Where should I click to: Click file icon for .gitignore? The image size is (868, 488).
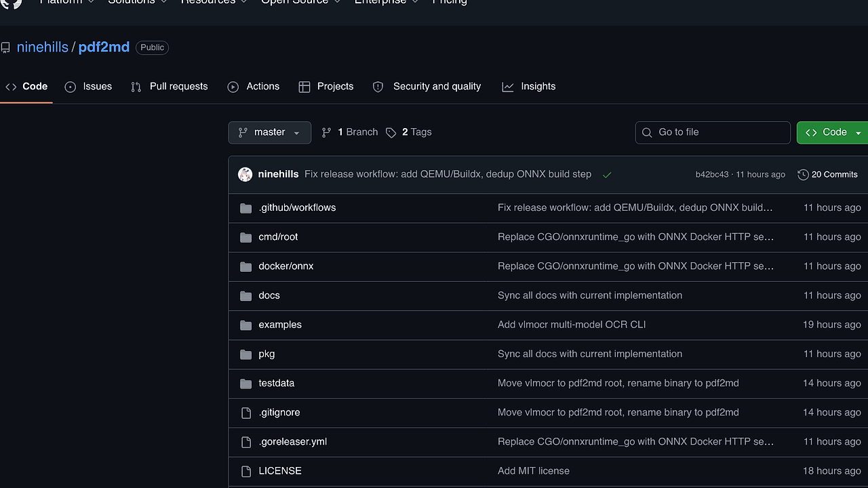tap(246, 412)
